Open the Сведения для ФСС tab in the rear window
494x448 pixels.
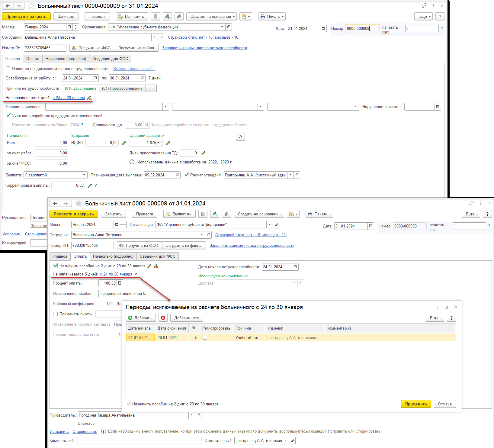pos(110,59)
